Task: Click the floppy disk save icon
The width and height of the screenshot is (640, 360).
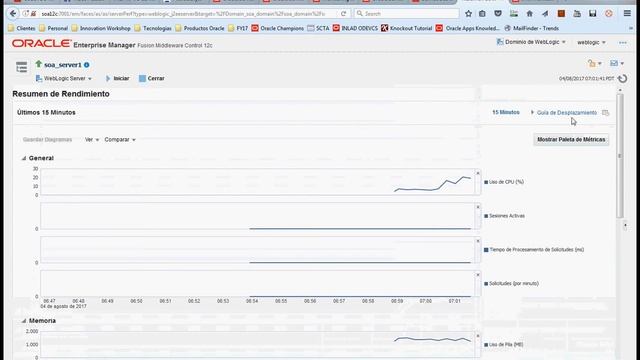Action: click(593, 13)
